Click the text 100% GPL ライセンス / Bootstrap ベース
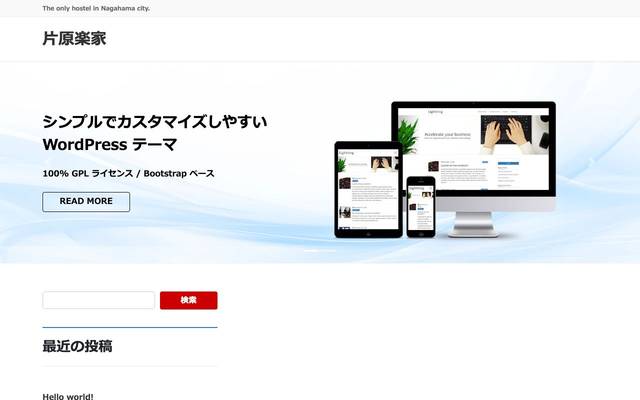 pos(129,173)
